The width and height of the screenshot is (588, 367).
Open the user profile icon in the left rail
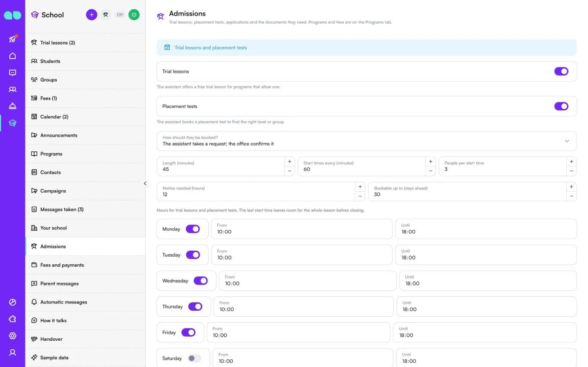[x=13, y=352]
